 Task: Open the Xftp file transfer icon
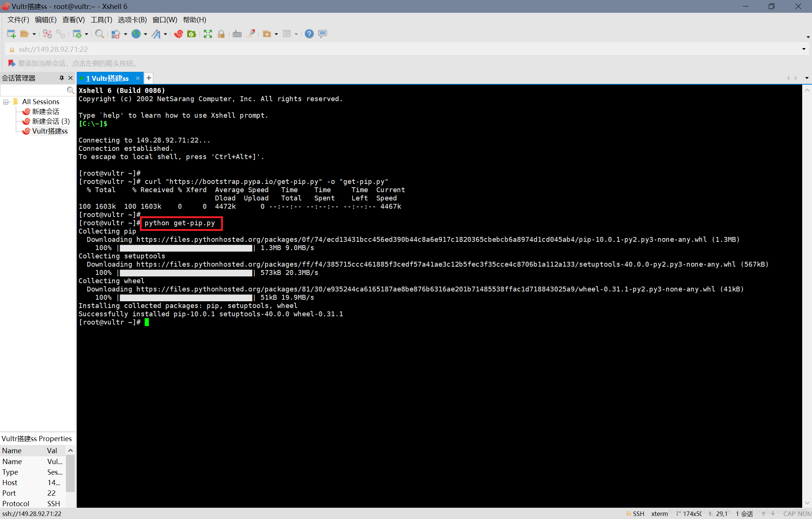(x=192, y=34)
